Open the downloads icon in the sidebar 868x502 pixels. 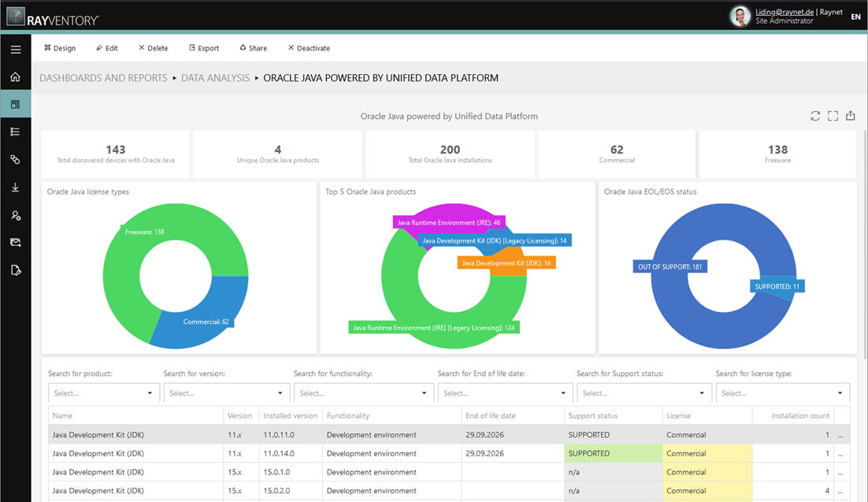coord(15,188)
